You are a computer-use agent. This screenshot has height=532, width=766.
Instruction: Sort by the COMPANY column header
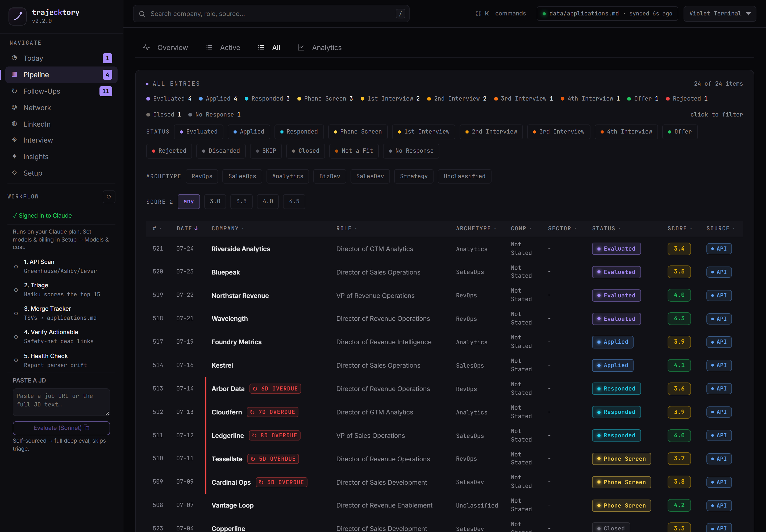pyautogui.click(x=228, y=228)
